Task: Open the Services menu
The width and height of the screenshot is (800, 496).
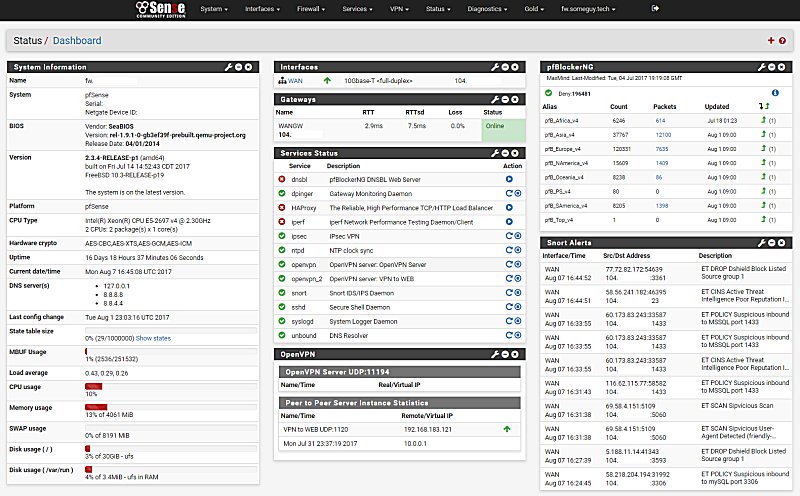Action: point(357,8)
